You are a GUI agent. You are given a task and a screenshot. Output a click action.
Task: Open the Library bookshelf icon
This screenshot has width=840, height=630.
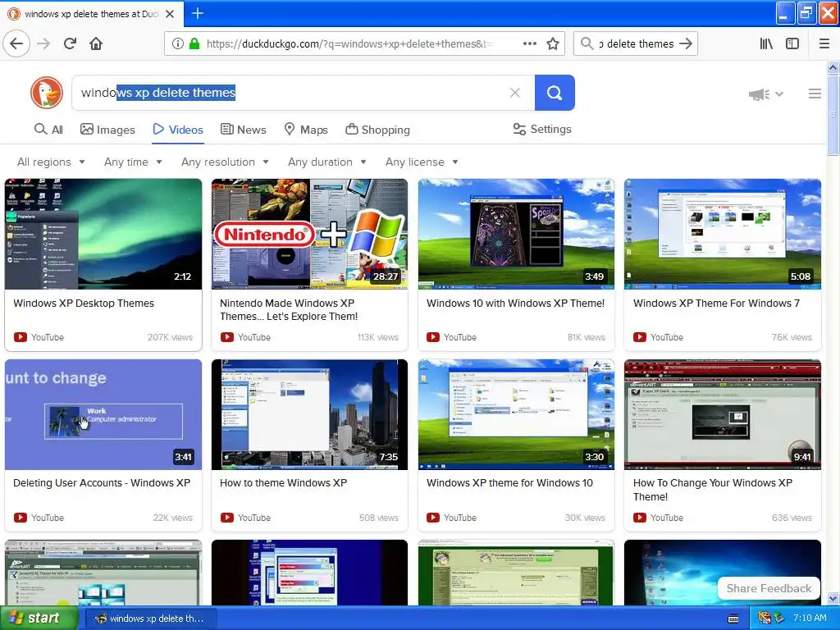(766, 44)
